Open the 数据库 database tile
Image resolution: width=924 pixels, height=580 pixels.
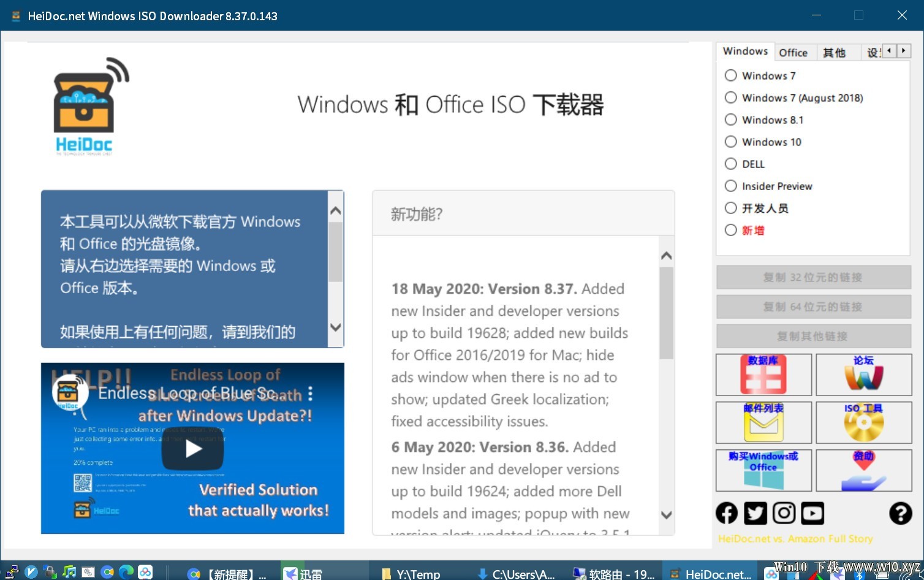click(763, 375)
